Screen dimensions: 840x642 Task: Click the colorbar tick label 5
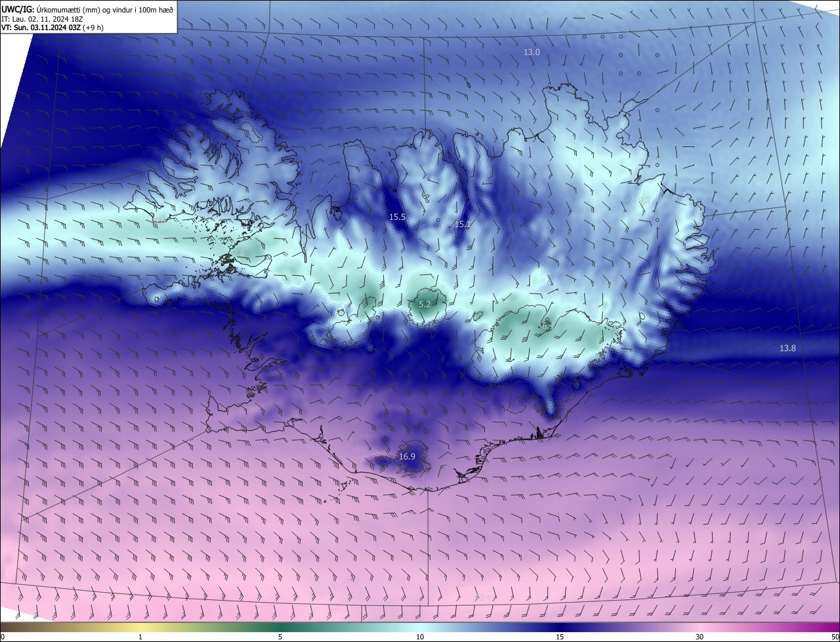pyautogui.click(x=280, y=637)
